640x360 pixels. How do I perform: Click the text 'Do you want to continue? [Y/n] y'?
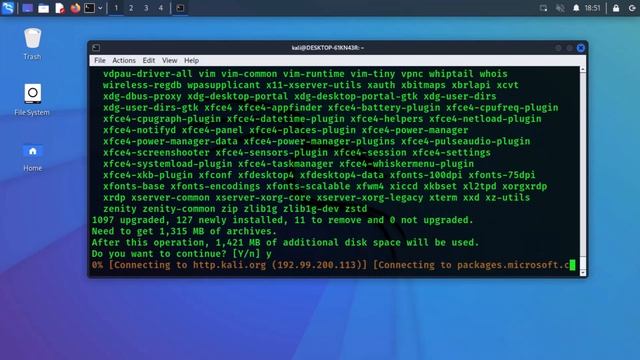(x=182, y=254)
